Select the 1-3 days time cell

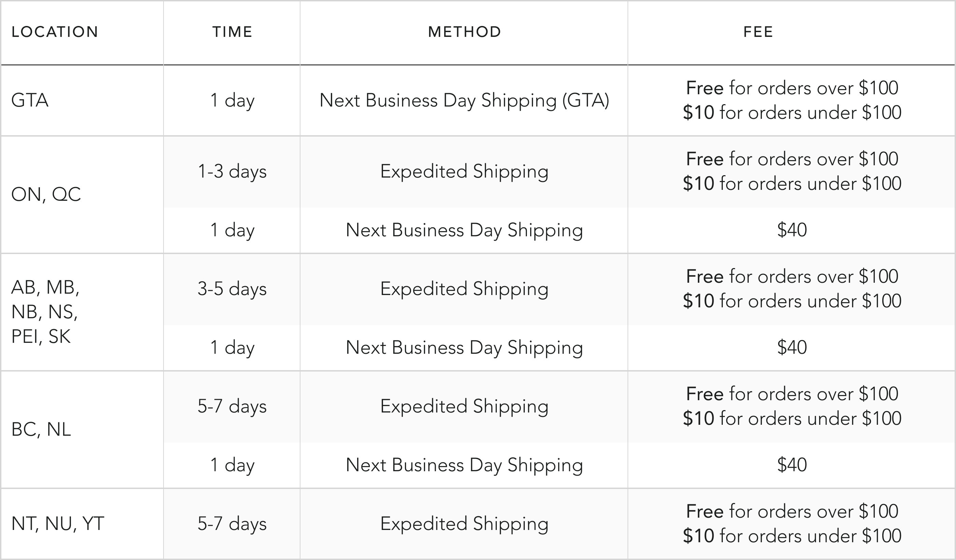(232, 171)
